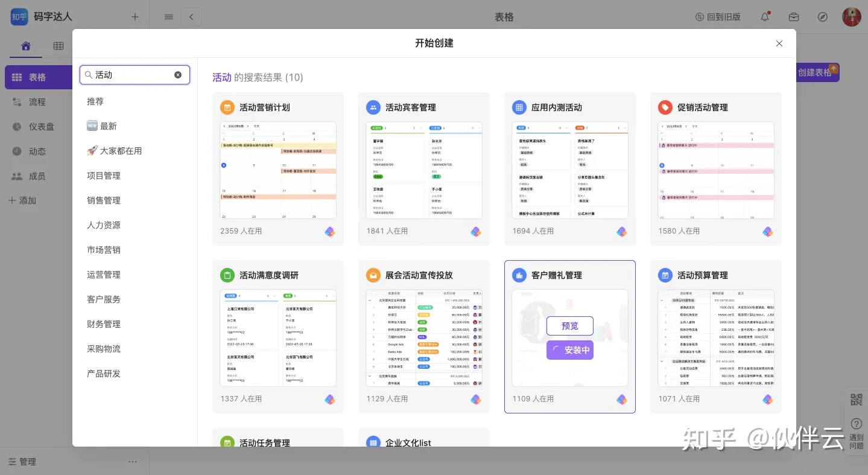Open the QR code icon
The width and height of the screenshot is (868, 475).
[x=857, y=400]
